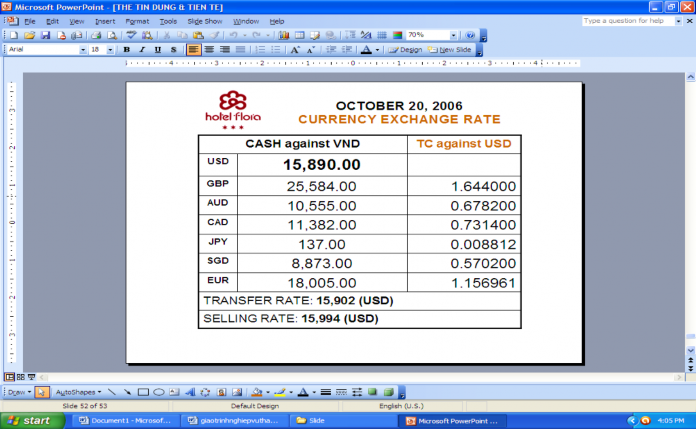
Task: Select the Rectangle drawing tool
Action: pos(143,392)
